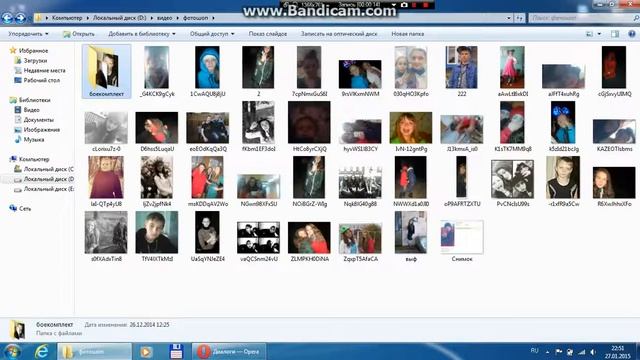Select the Снимок screenshot file

click(x=462, y=237)
